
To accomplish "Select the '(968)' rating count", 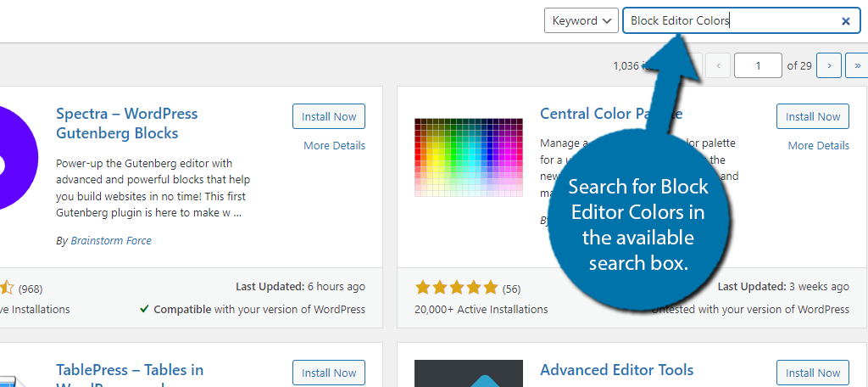I will tap(31, 289).
